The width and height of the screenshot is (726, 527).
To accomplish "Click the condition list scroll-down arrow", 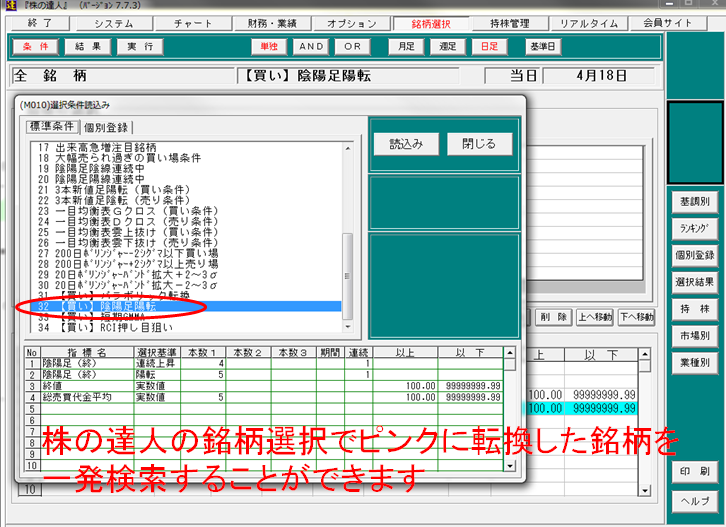I will [x=348, y=327].
